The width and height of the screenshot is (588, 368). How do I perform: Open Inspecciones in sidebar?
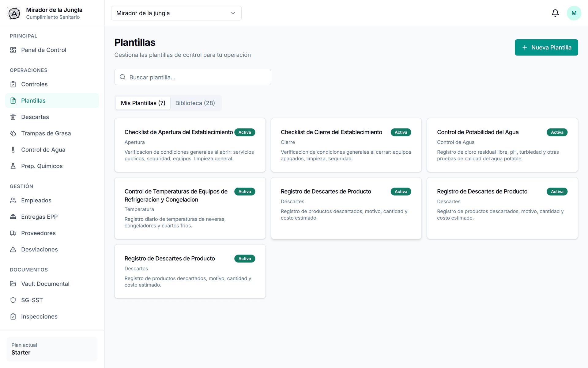click(x=52, y=316)
